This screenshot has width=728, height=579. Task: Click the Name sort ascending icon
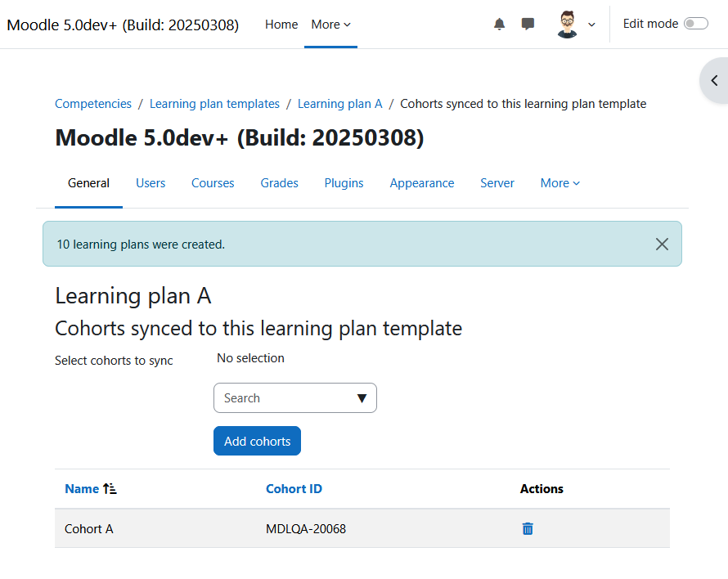[110, 488]
